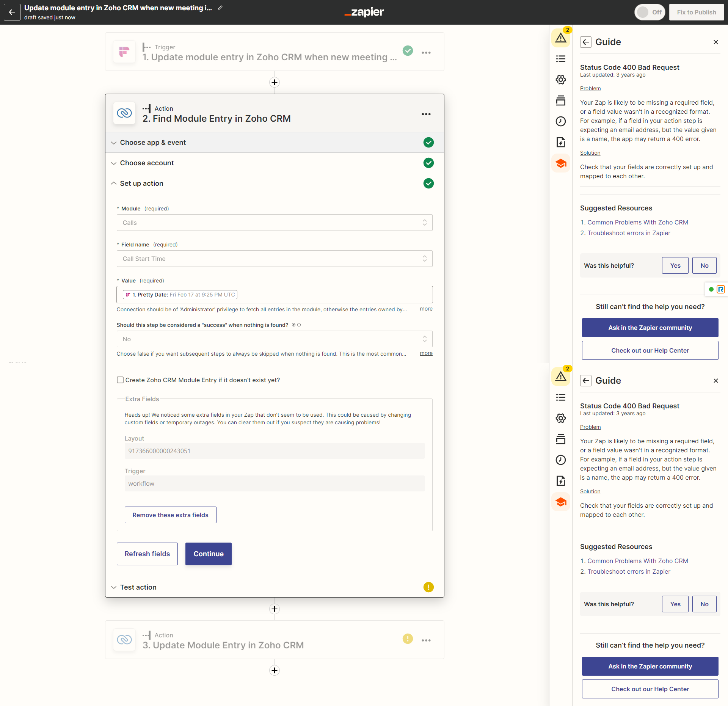Open lower sidebar Zap details file icon

pyautogui.click(x=561, y=481)
